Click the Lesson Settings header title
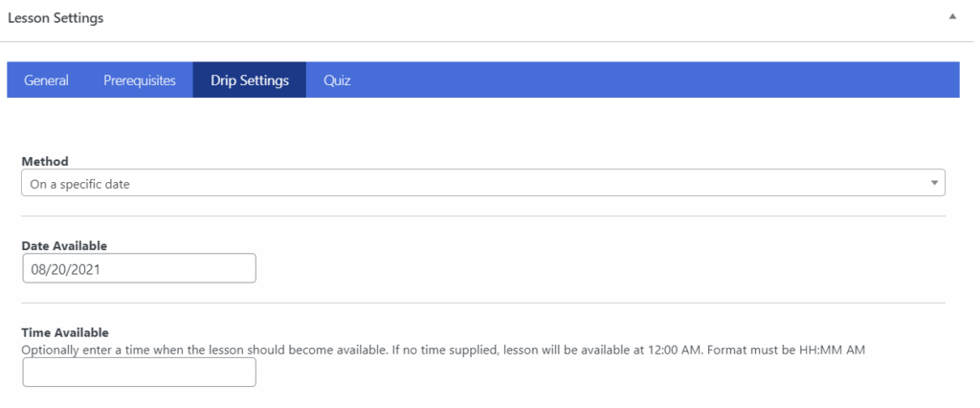This screenshot has width=980, height=408. 56,18
